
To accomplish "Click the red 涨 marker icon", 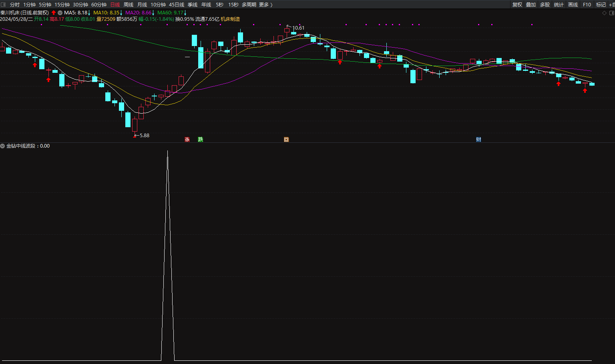I will click(187, 140).
